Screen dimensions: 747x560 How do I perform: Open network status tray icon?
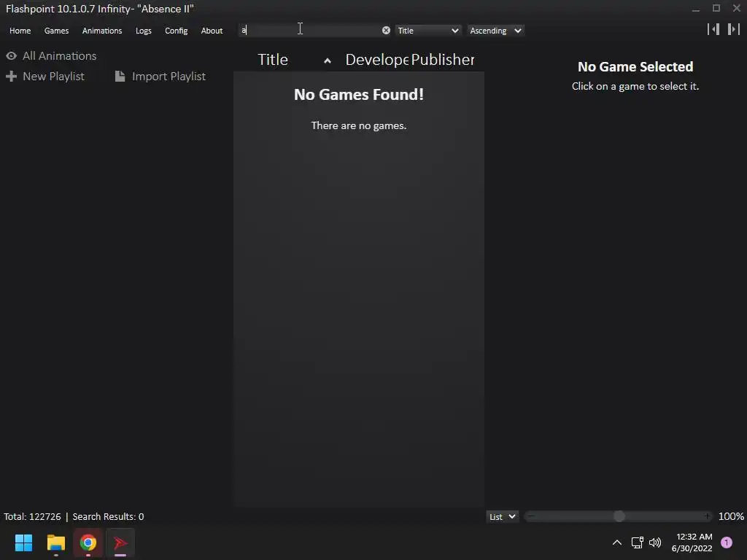click(637, 542)
